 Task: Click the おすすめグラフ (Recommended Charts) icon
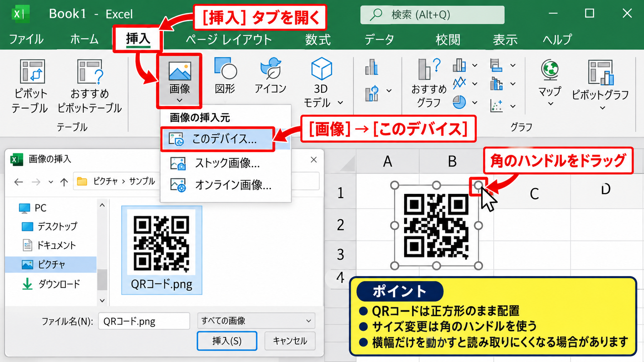click(x=429, y=69)
